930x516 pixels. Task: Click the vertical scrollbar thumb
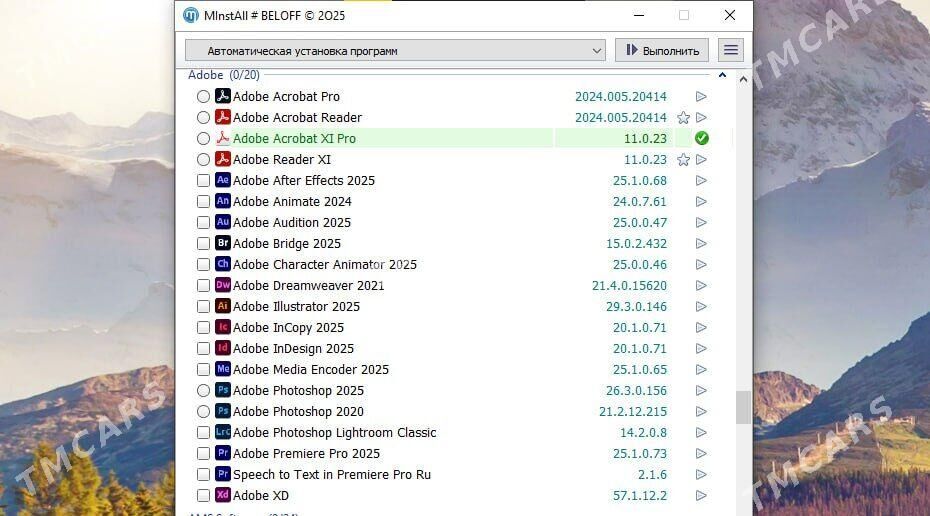pos(743,407)
